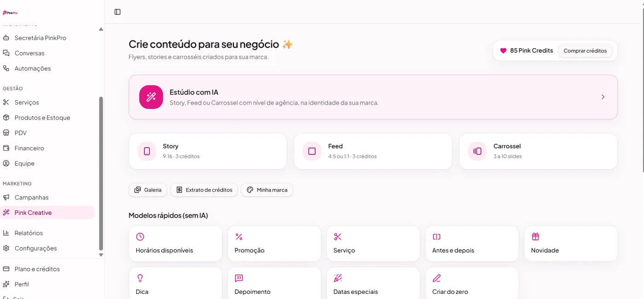The width and height of the screenshot is (644, 299).
Task: Click the pencil icon on Criar do zero
Action: 437,278
